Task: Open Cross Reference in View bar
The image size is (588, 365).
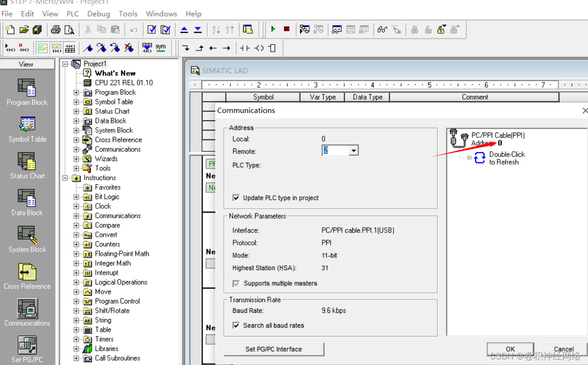Action: tap(27, 276)
